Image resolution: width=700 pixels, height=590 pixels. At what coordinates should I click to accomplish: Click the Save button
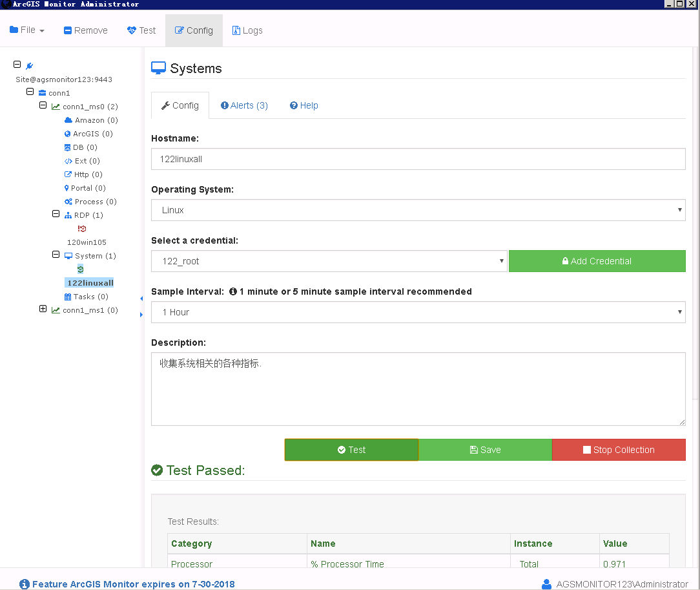(x=485, y=450)
